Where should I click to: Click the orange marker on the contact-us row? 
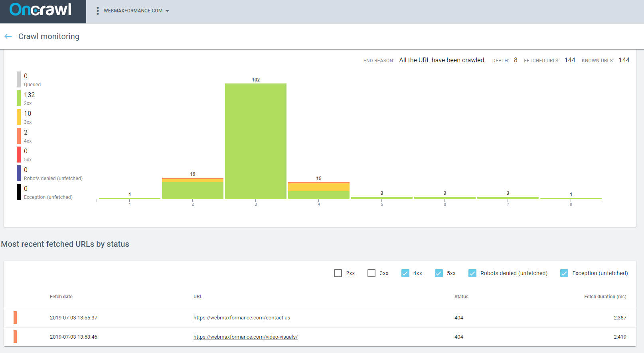[15, 317]
